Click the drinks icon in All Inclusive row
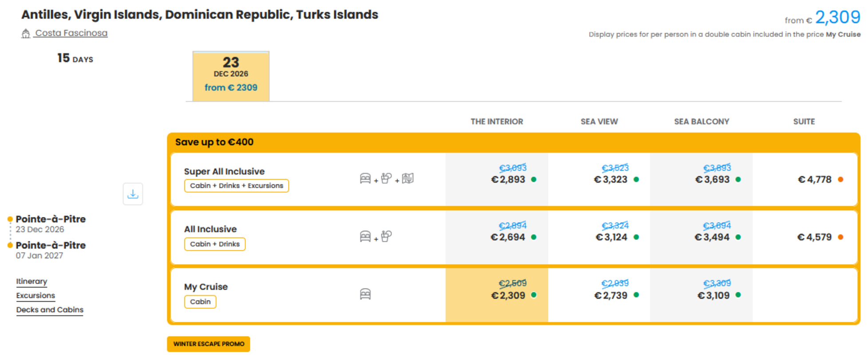The width and height of the screenshot is (868, 355). 387,237
